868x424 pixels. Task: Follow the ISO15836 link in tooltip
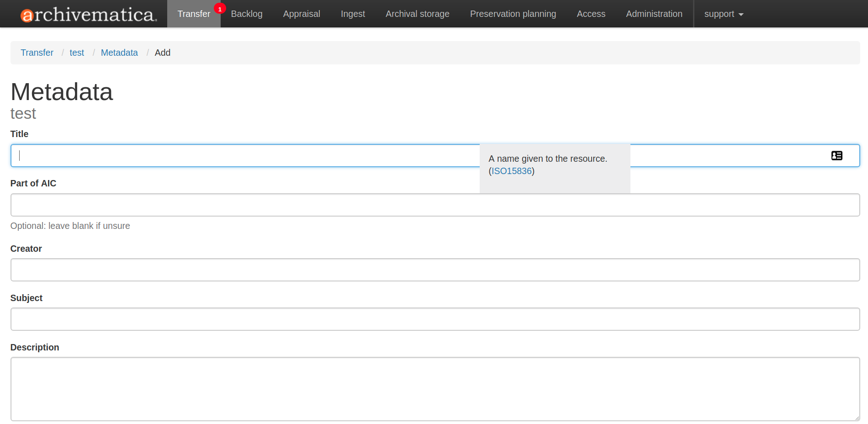click(511, 171)
